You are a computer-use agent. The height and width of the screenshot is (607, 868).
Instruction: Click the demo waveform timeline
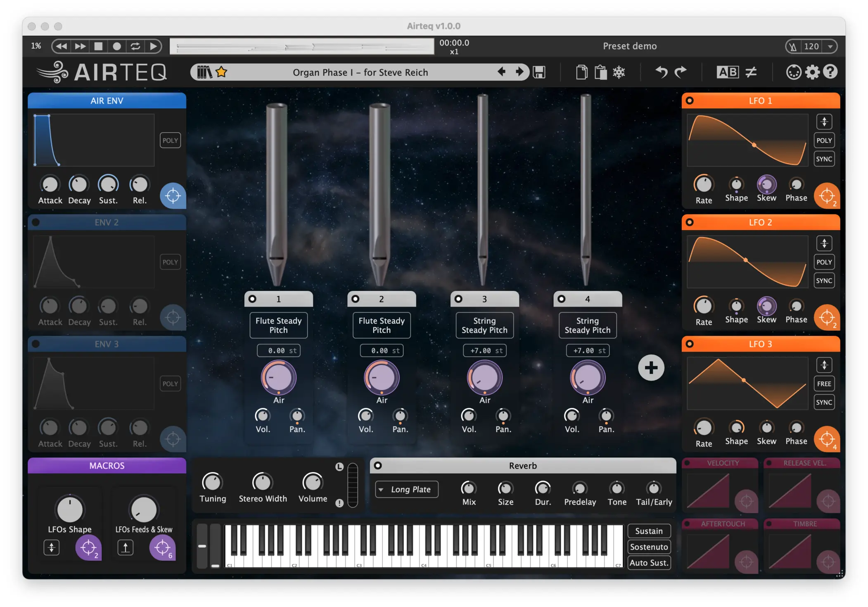tap(302, 46)
